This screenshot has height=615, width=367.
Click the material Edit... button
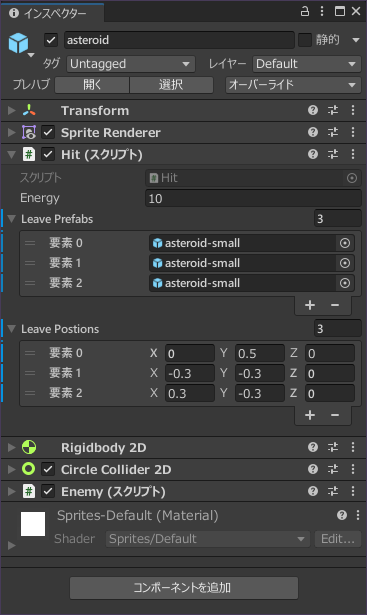(338, 539)
